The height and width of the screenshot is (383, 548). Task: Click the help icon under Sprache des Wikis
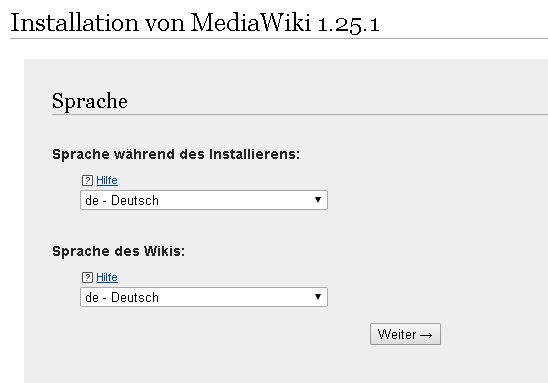(87, 277)
